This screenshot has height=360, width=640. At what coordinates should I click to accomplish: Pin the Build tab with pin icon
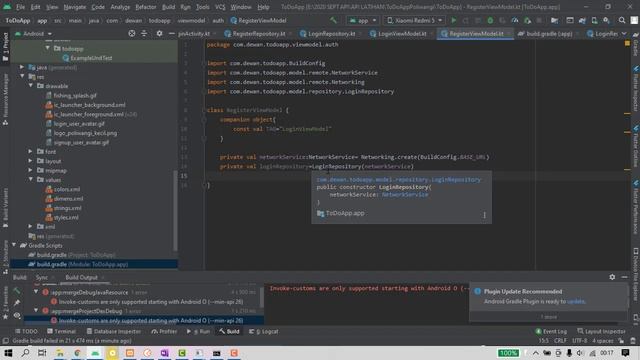[x=17, y=303]
